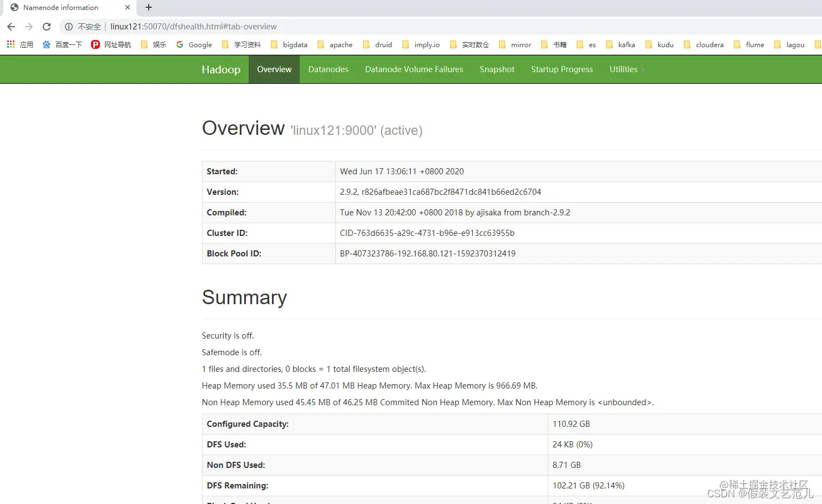
Task: Close the Namenode information tab
Action: (x=128, y=7)
